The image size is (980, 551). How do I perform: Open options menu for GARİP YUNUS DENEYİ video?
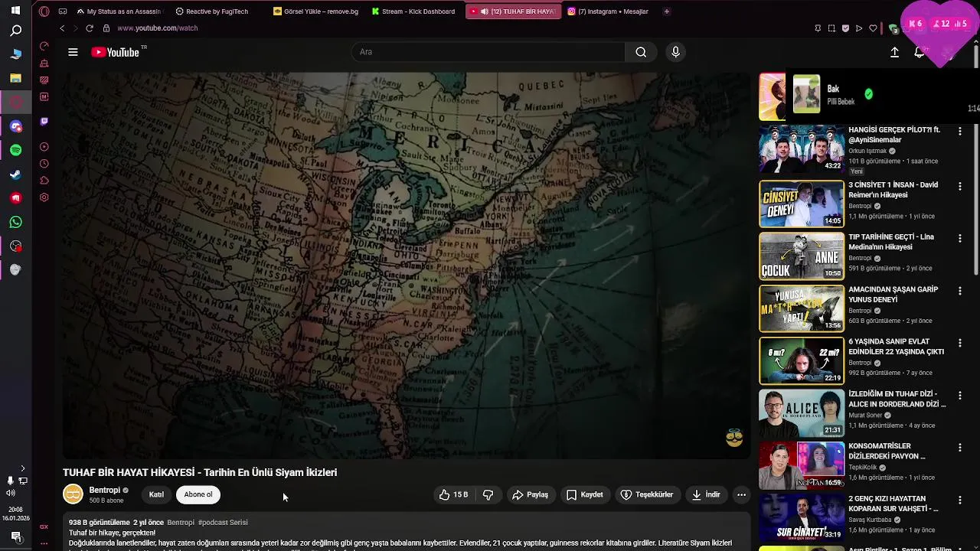pyautogui.click(x=959, y=291)
